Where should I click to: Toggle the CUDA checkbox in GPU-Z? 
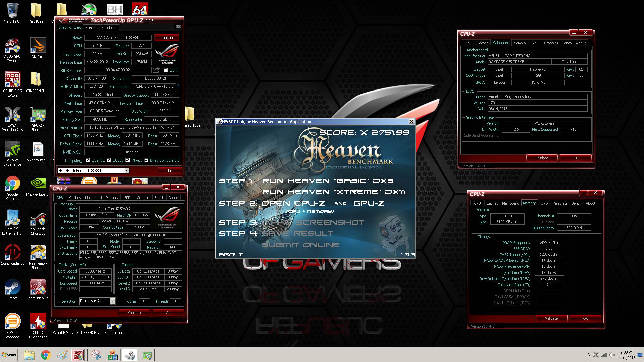[109, 160]
